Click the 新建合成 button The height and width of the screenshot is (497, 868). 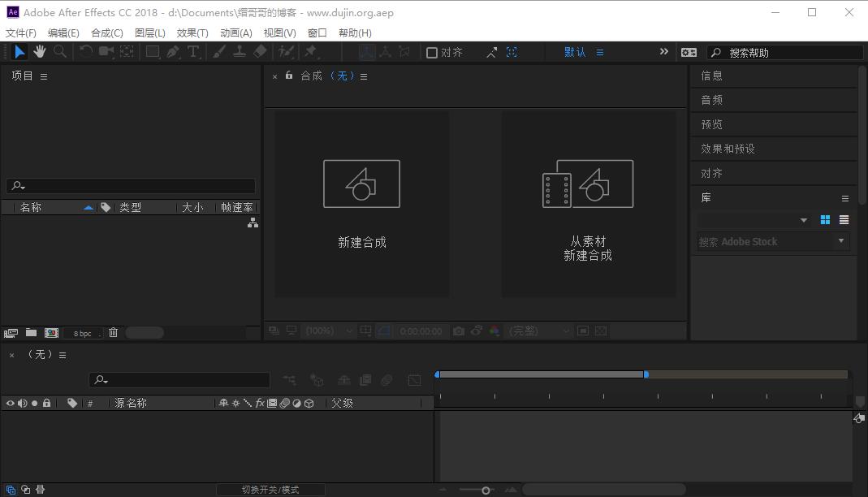[x=362, y=204]
